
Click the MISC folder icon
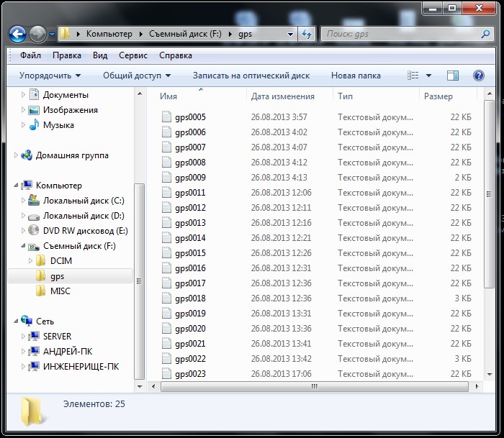coord(40,291)
